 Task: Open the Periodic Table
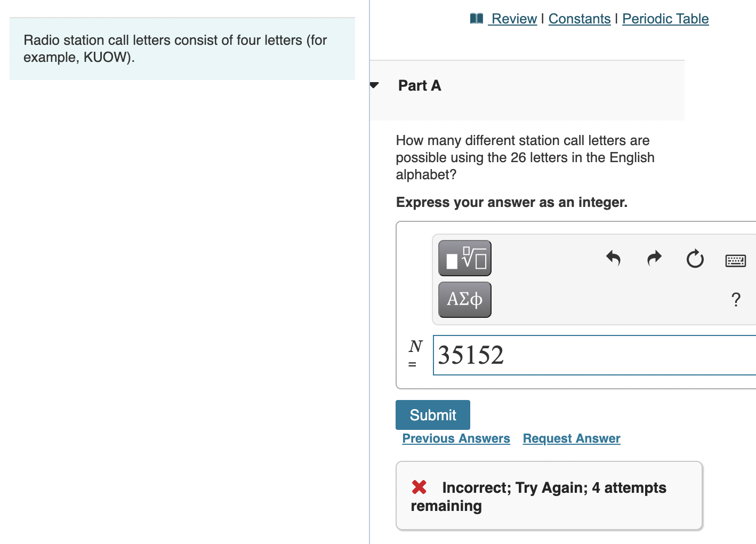click(665, 18)
